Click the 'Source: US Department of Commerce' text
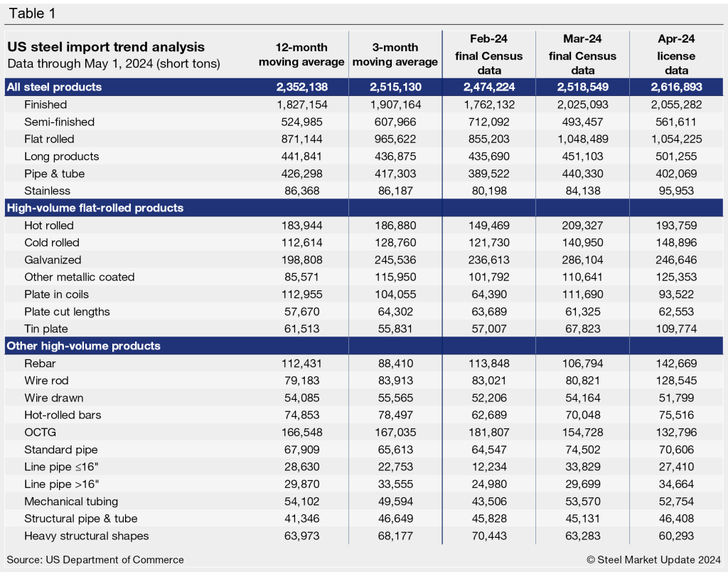This screenshot has width=728, height=572. click(95, 559)
